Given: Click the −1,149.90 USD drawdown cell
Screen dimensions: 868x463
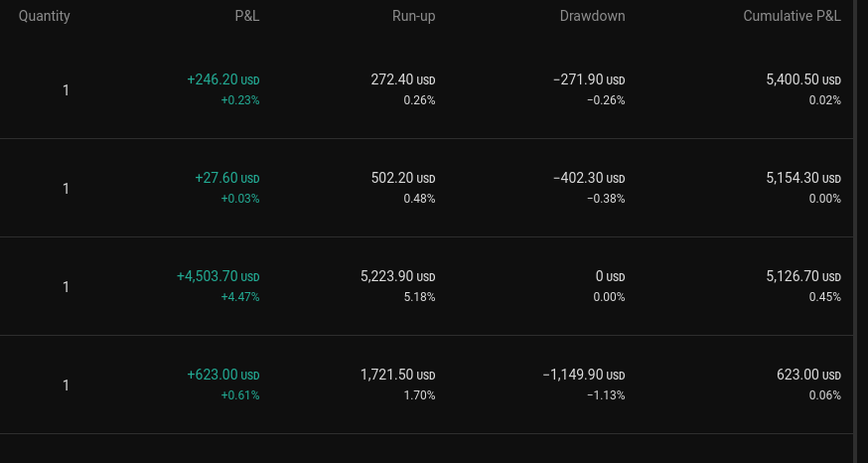Looking at the screenshot, I should (584, 375).
